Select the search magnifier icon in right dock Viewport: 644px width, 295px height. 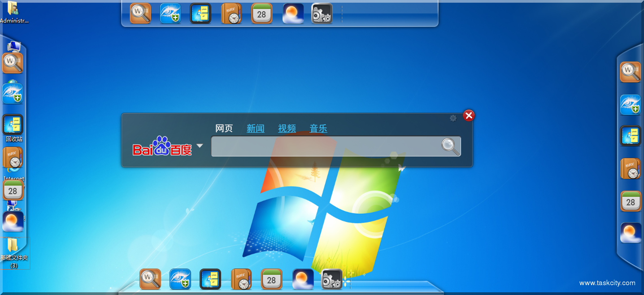coord(631,72)
